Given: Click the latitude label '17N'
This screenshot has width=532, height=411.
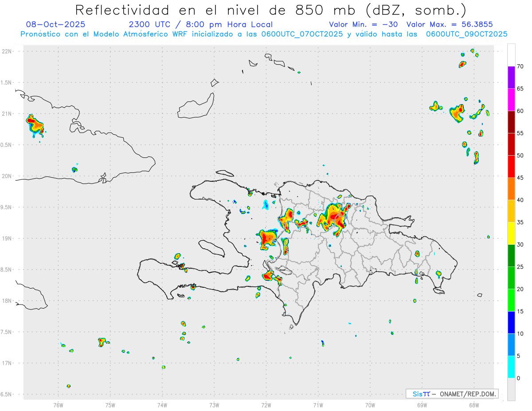Looking at the screenshot, I should tap(7, 363).
